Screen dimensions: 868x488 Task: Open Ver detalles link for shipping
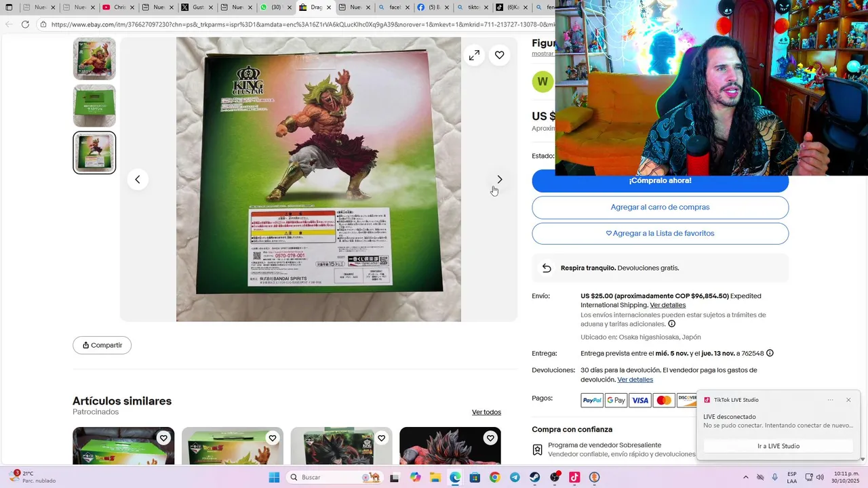pos(668,305)
